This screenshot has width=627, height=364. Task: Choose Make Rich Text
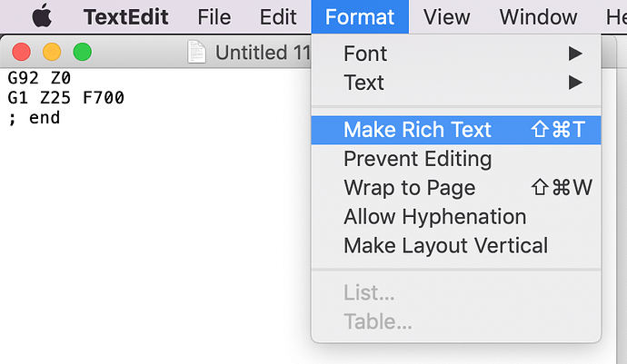coord(456,130)
